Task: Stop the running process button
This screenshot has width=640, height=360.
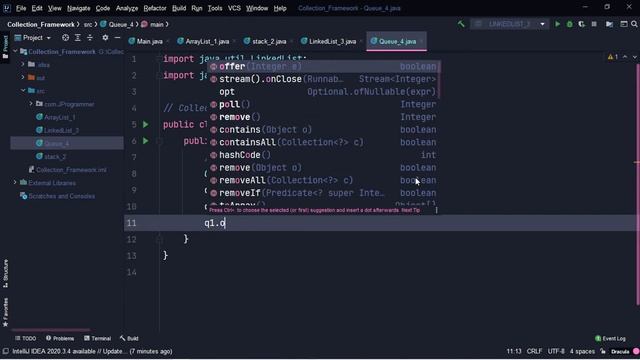Action: [x=594, y=24]
